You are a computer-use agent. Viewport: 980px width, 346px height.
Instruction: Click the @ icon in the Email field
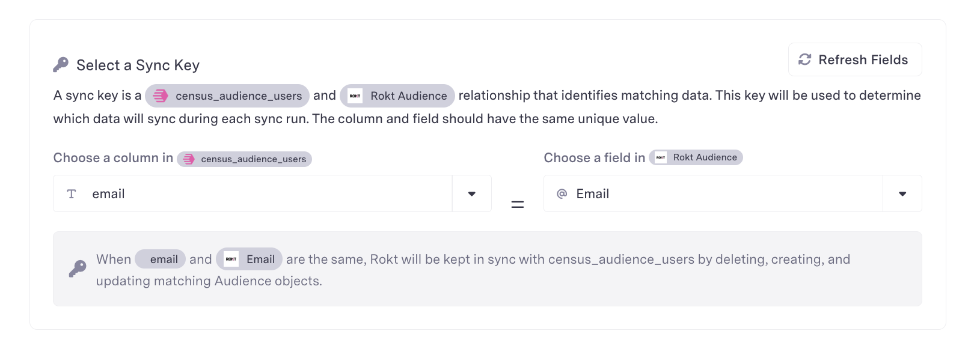pos(562,194)
